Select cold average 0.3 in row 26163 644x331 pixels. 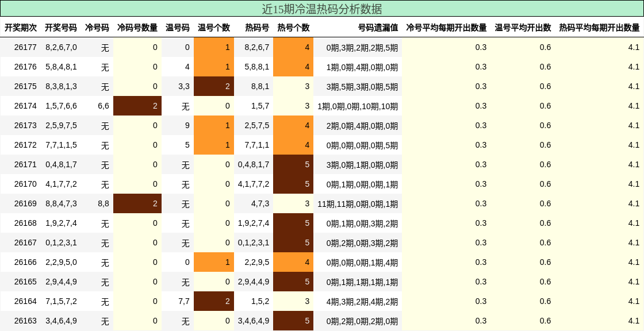click(481, 321)
